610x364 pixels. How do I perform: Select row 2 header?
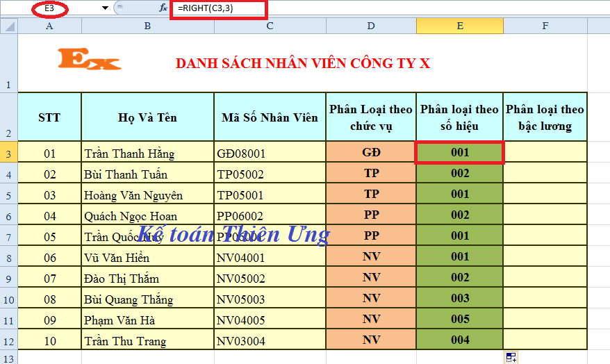tap(8, 117)
